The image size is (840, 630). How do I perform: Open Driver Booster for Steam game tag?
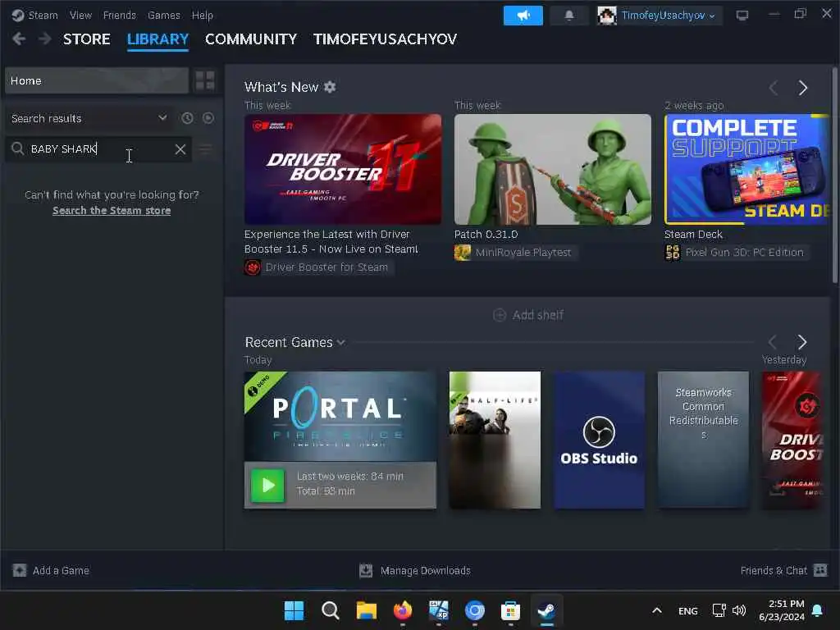[319, 267]
